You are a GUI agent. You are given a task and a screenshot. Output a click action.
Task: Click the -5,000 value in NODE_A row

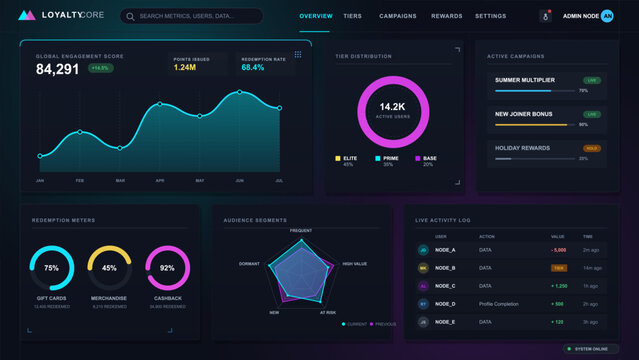559,250
